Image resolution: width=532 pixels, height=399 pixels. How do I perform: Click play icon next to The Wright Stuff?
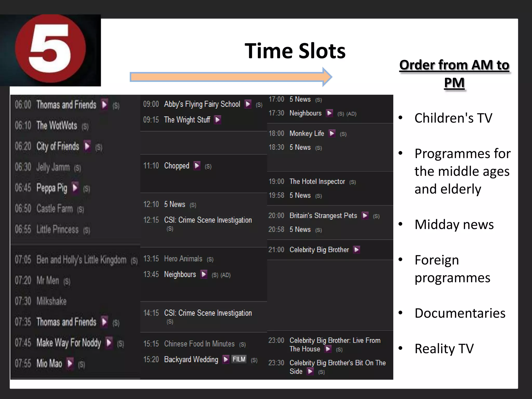coord(218,120)
